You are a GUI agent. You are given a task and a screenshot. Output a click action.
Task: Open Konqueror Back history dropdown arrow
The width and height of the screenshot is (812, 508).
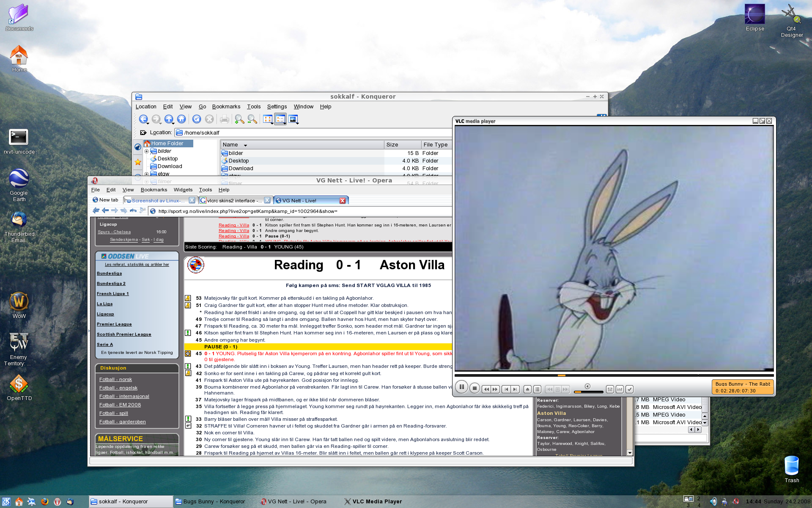[148, 123]
